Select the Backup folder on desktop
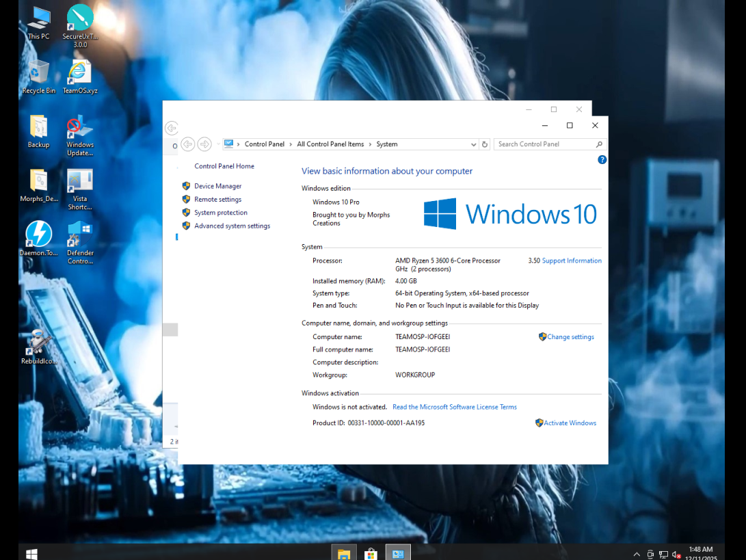 [x=38, y=131]
